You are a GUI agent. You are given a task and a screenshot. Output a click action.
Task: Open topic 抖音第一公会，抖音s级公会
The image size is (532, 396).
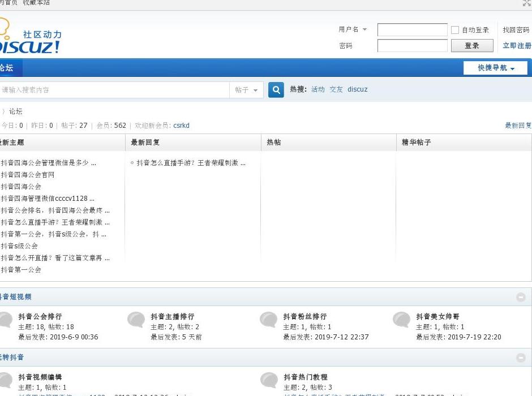[x=53, y=234]
